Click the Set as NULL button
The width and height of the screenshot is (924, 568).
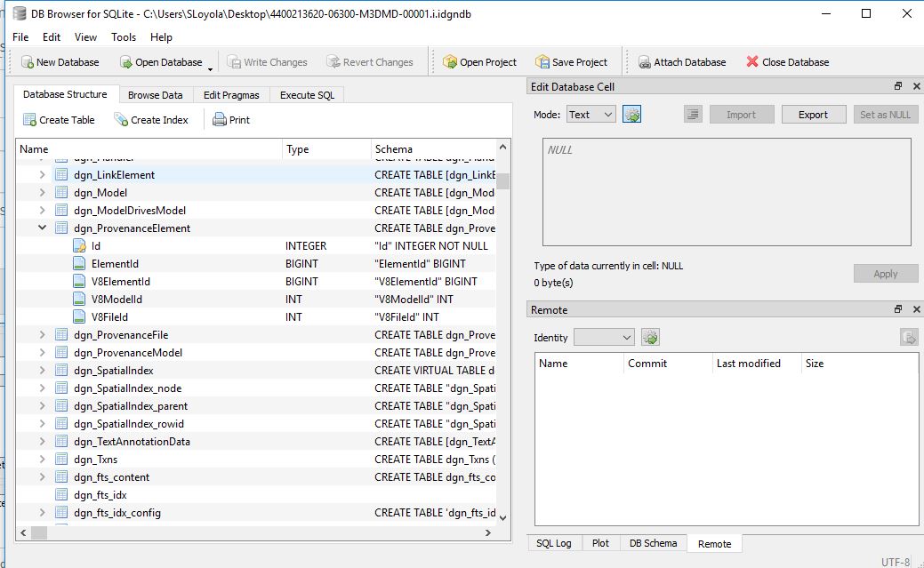point(885,115)
